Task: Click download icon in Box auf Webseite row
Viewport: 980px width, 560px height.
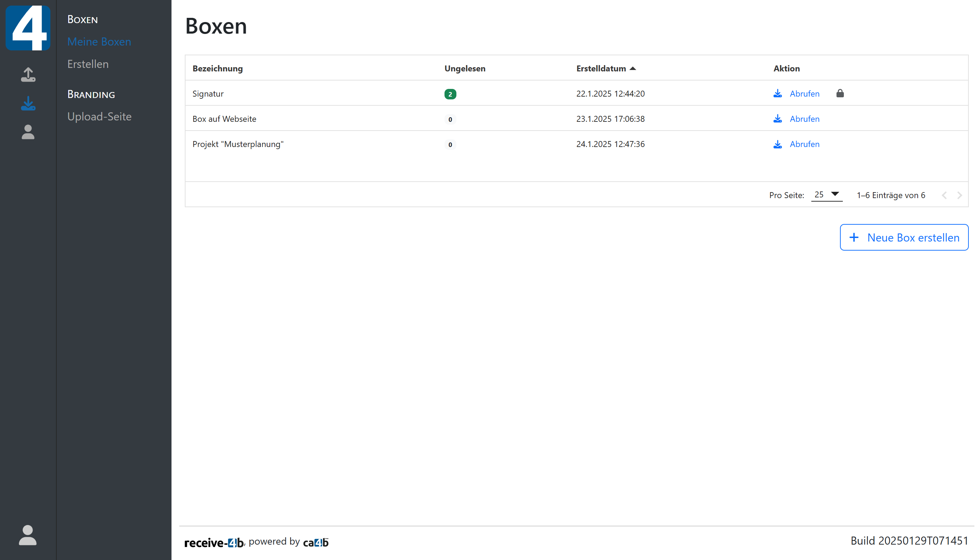Action: [x=777, y=119]
